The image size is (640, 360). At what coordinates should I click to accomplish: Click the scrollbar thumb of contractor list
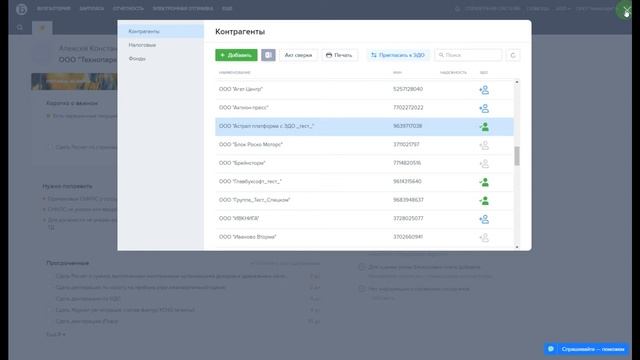point(517,156)
